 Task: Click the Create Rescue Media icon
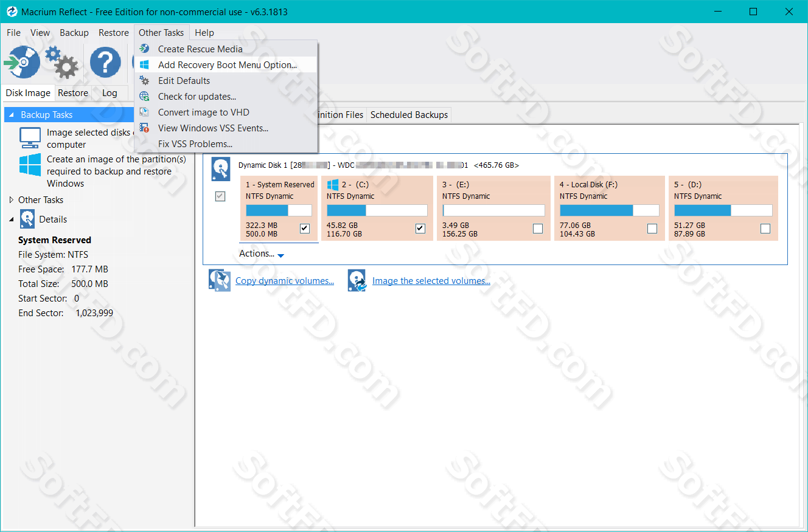pyautogui.click(x=144, y=49)
